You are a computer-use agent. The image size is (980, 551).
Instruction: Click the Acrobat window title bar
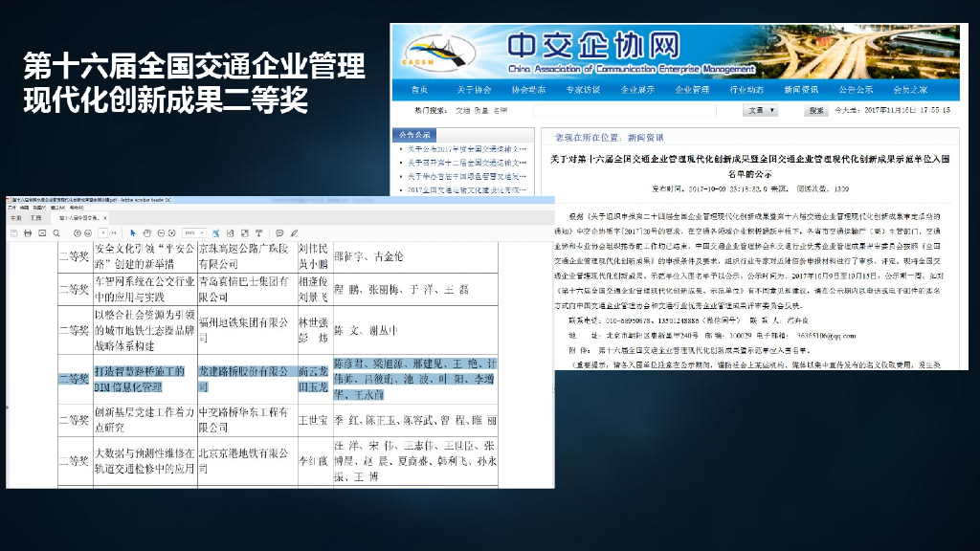pos(280,200)
